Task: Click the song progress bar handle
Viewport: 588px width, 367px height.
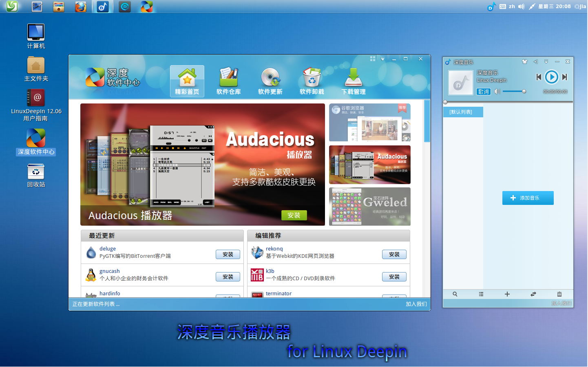Action: 445,102
